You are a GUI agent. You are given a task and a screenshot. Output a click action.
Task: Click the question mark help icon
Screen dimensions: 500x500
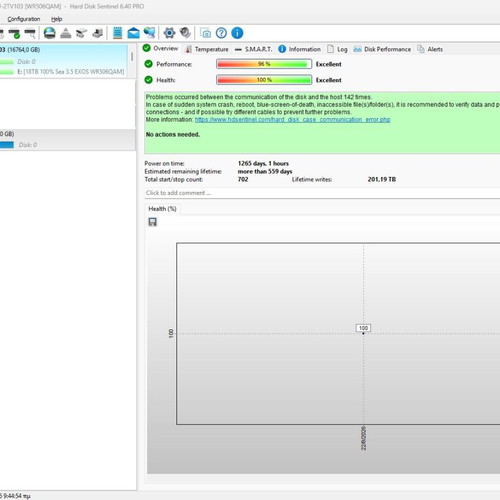pos(221,33)
